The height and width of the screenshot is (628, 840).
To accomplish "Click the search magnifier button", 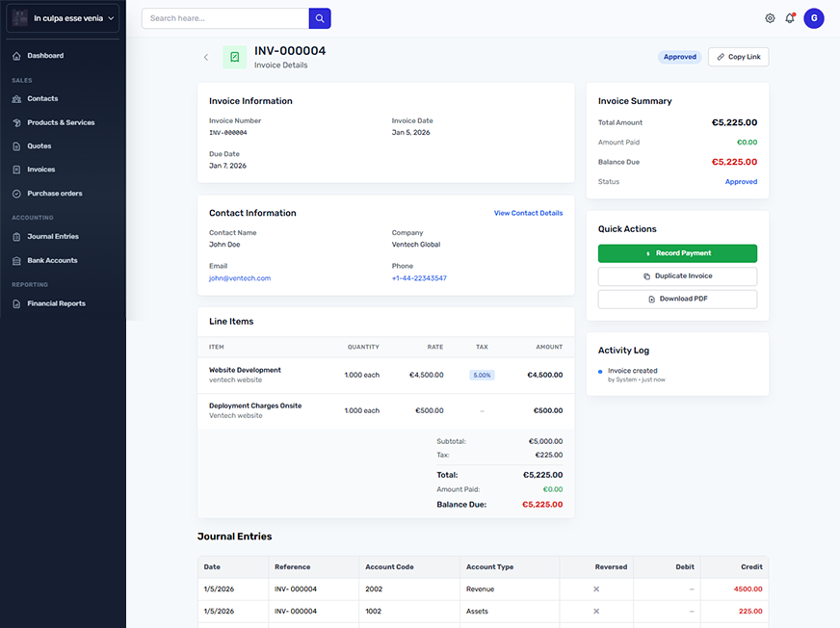I will click(320, 18).
